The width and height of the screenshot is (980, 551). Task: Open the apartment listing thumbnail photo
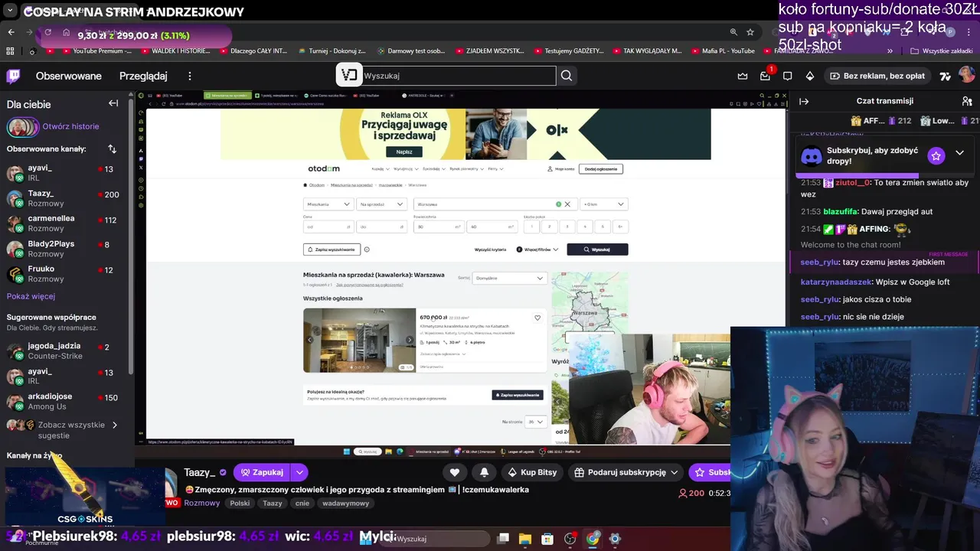359,340
